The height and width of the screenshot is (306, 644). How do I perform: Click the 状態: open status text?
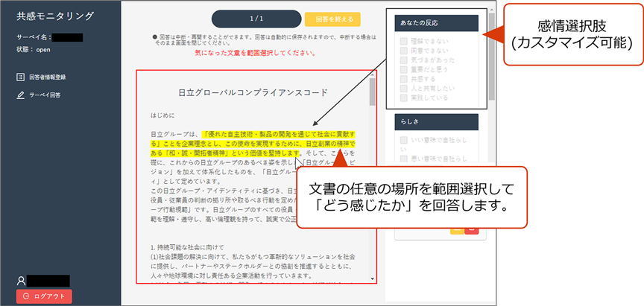click(34, 50)
